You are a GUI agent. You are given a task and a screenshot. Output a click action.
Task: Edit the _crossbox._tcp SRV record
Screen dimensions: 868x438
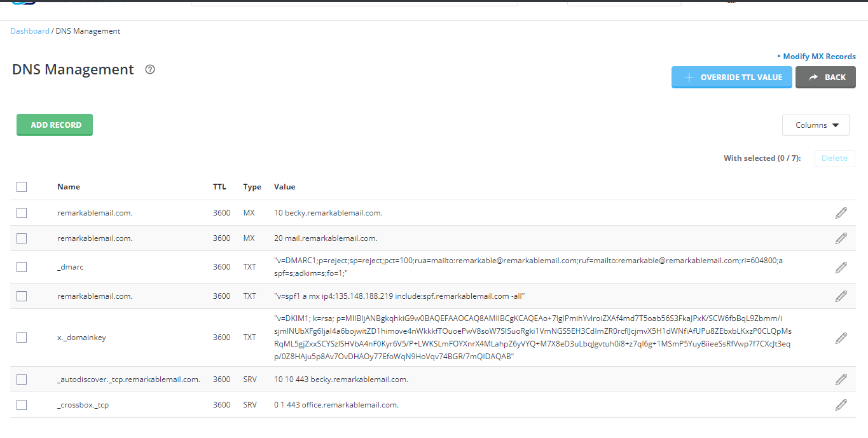click(841, 405)
